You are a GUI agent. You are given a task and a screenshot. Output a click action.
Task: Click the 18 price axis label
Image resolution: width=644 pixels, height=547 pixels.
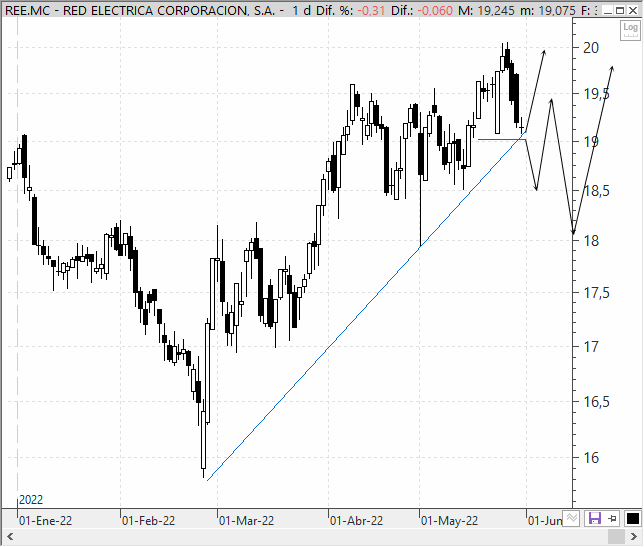pyautogui.click(x=591, y=241)
